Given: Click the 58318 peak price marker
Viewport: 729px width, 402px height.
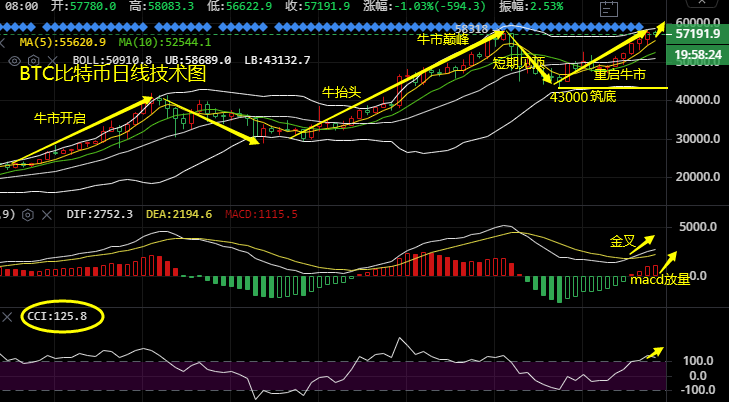Looking at the screenshot, I should point(471,30).
